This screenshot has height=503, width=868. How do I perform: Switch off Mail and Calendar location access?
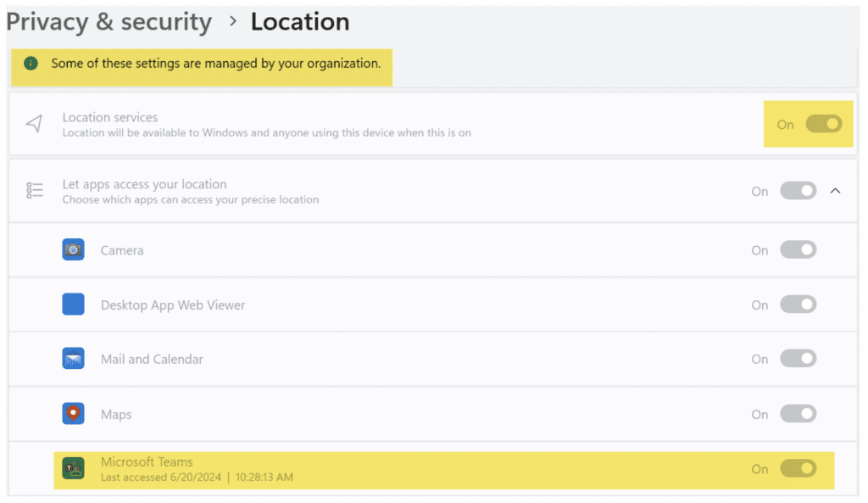(798, 359)
